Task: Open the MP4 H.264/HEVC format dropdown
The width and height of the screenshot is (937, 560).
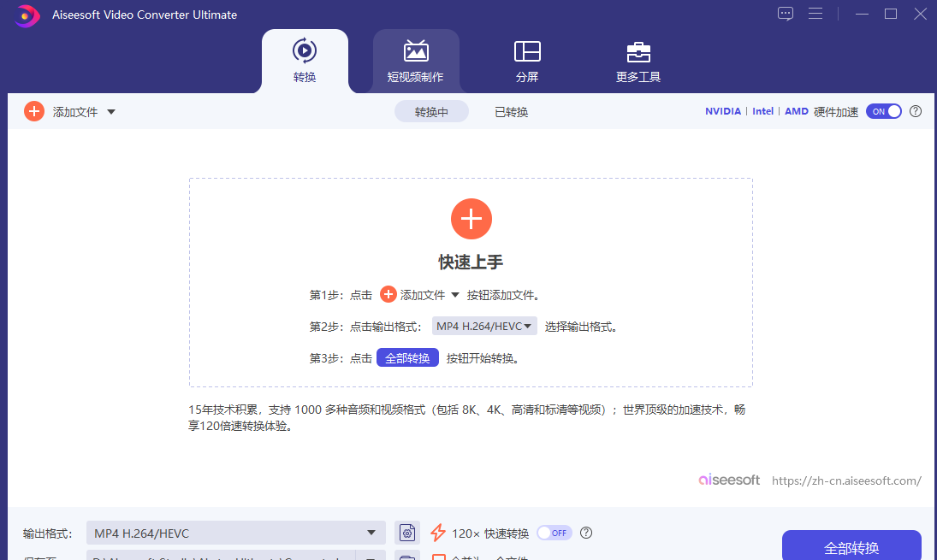Action: point(484,326)
